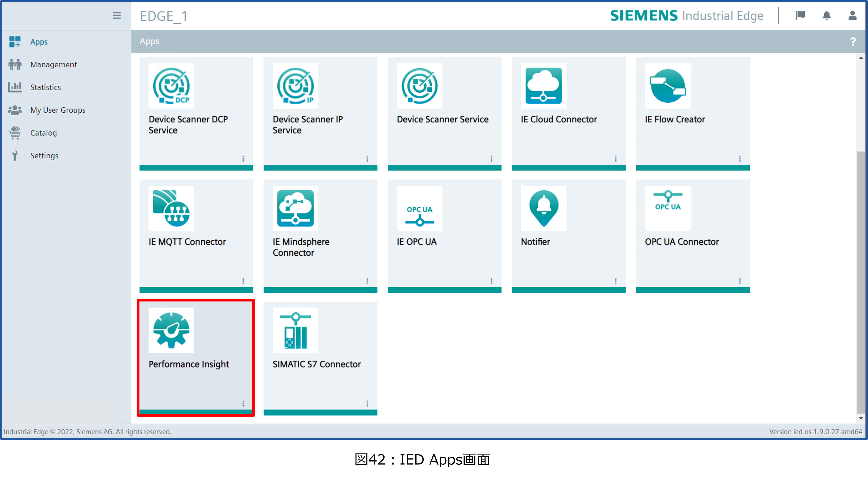Open notifications bell in header

(826, 15)
